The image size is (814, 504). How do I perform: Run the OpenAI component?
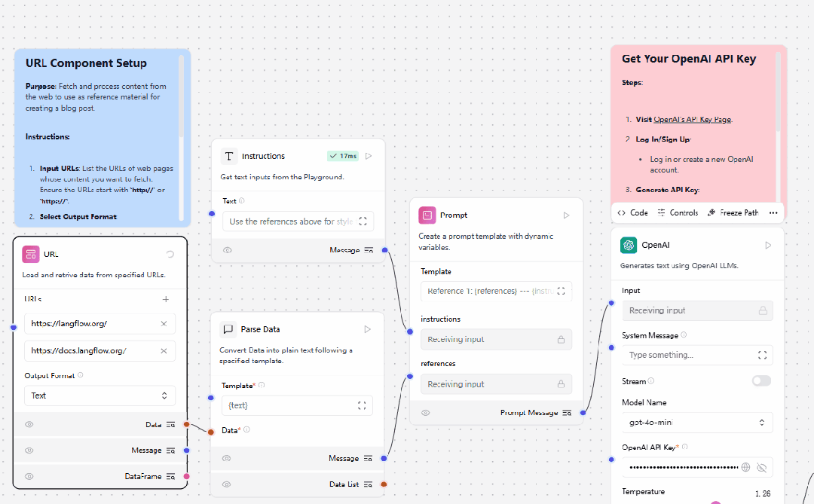click(768, 245)
